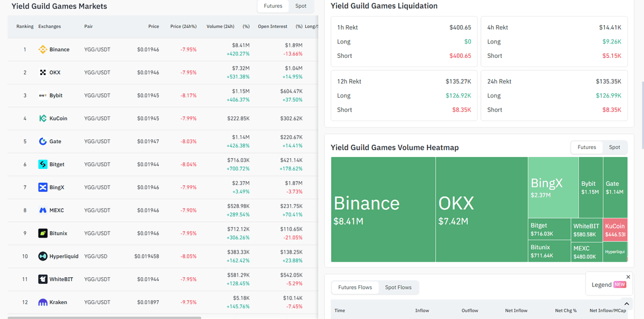
Task: Select Futures in the Markets toggle
Action: point(273,6)
